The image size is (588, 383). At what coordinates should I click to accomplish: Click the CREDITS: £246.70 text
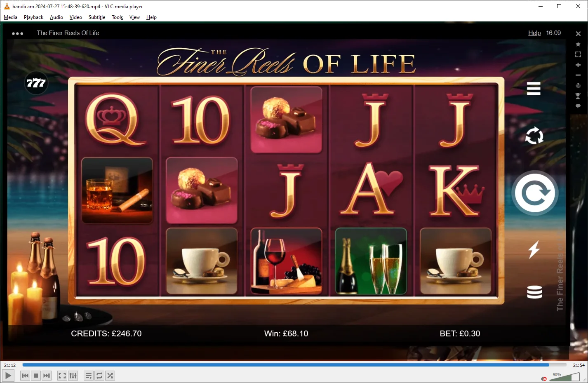tap(106, 334)
